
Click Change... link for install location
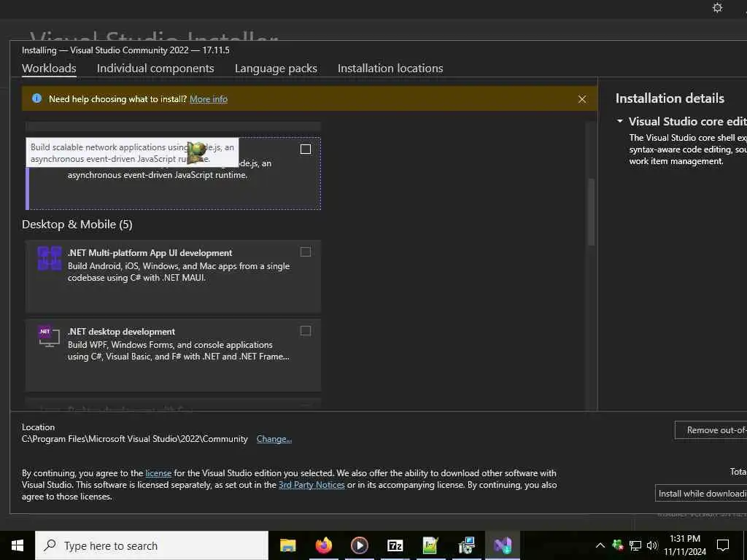click(x=274, y=439)
